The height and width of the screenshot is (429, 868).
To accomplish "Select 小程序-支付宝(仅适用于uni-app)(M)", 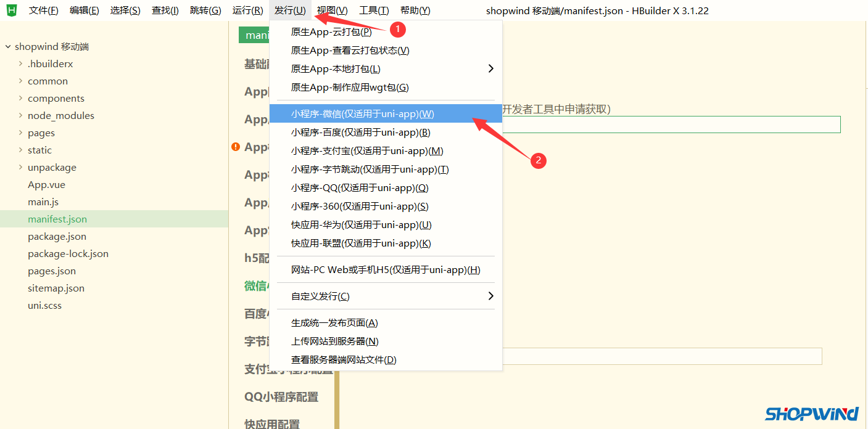I will click(386, 151).
